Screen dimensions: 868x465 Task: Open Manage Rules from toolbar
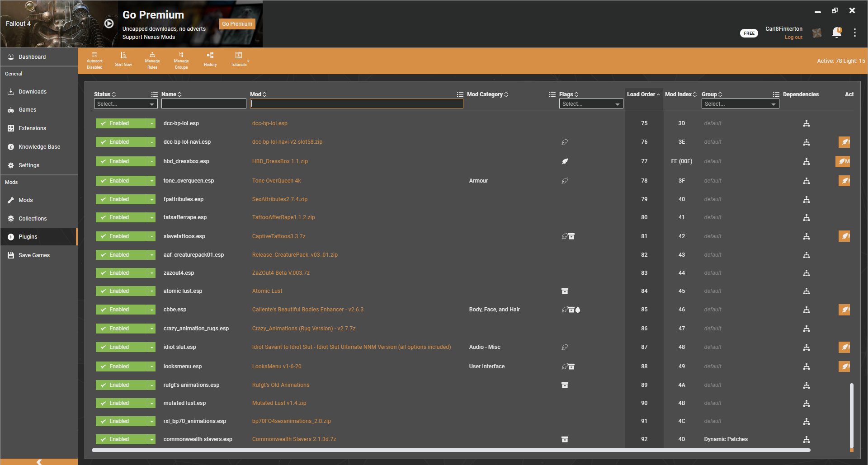tap(152, 61)
